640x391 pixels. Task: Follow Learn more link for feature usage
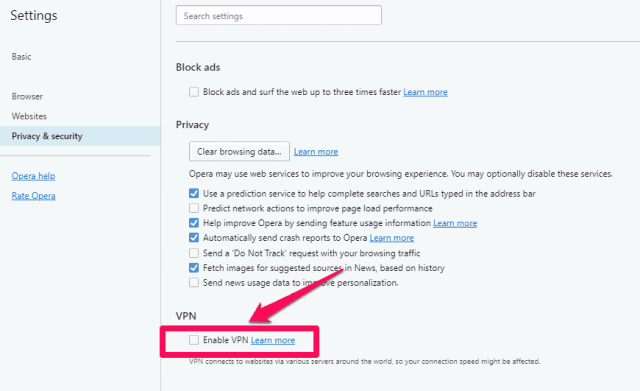[x=455, y=223]
